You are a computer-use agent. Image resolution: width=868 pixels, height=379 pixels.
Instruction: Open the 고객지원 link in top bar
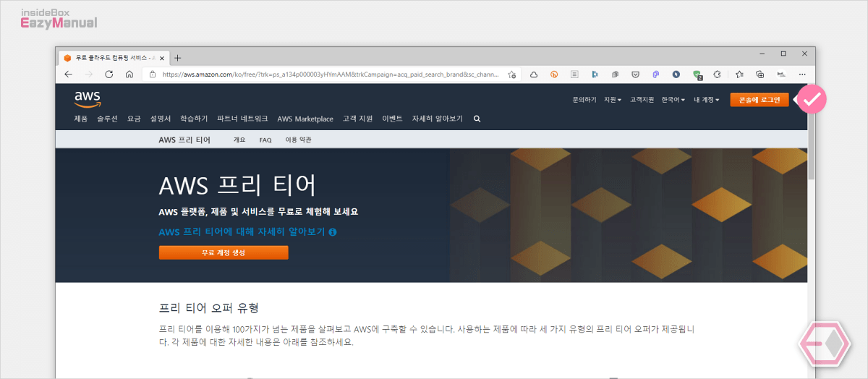point(642,100)
